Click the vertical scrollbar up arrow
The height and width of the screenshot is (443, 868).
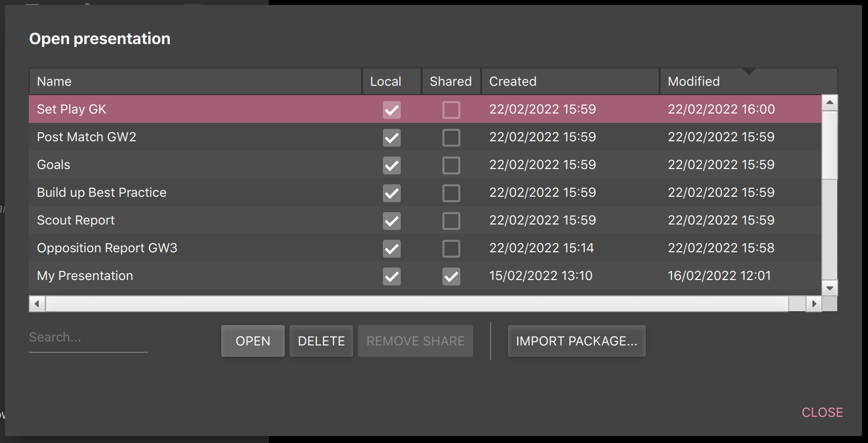click(x=830, y=103)
